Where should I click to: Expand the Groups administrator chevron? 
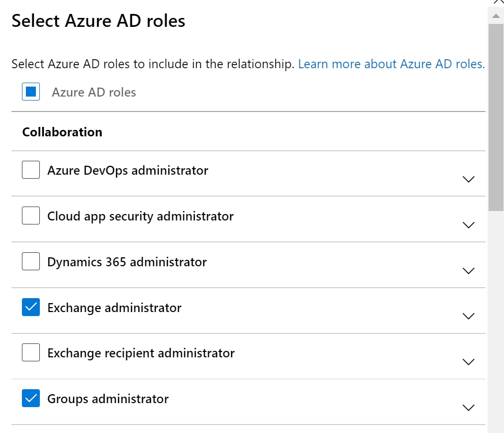[x=468, y=408]
